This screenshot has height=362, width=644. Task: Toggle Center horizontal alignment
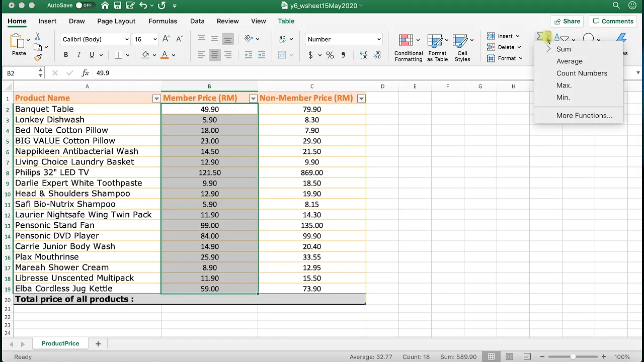215,55
